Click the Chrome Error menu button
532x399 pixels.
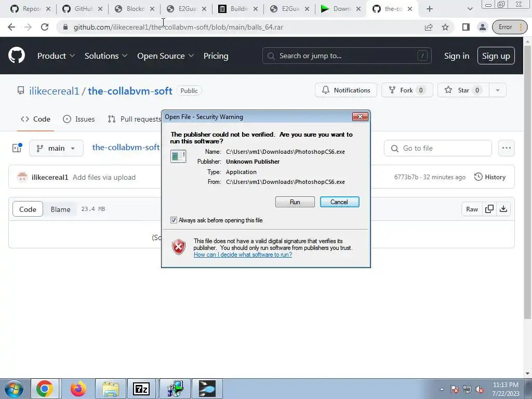coord(510,27)
